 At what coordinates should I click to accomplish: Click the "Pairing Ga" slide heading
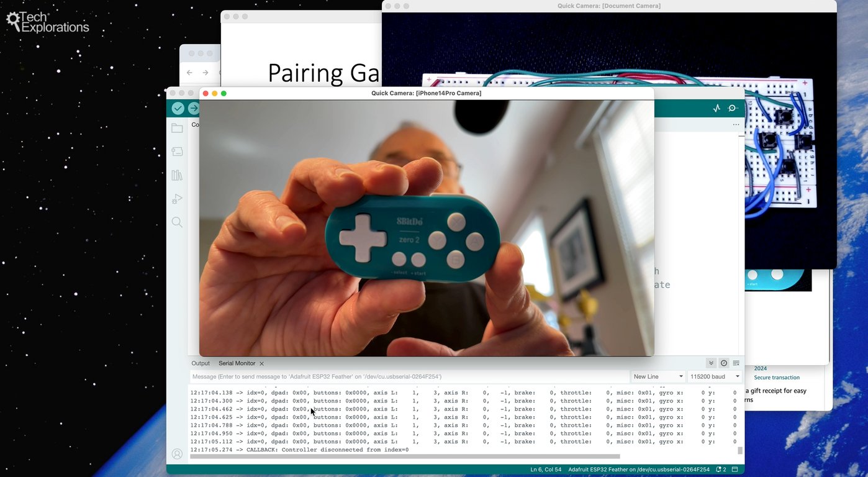coord(323,73)
